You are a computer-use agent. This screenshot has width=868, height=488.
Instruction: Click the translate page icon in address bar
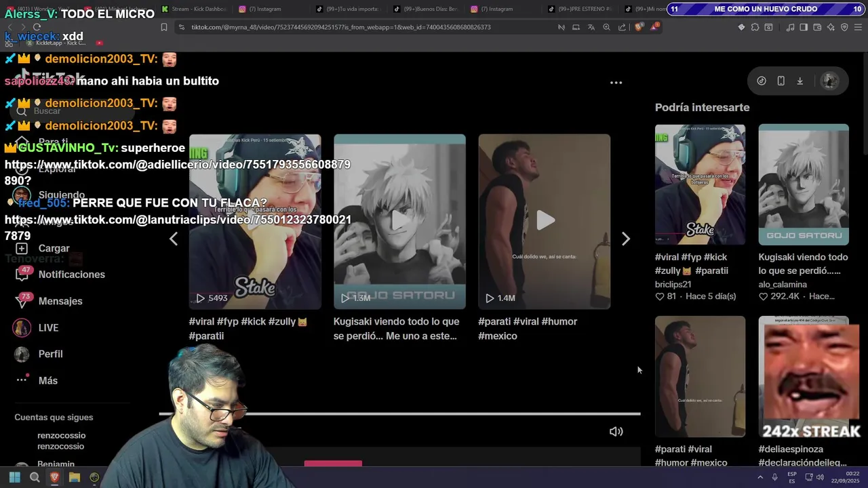tap(591, 27)
